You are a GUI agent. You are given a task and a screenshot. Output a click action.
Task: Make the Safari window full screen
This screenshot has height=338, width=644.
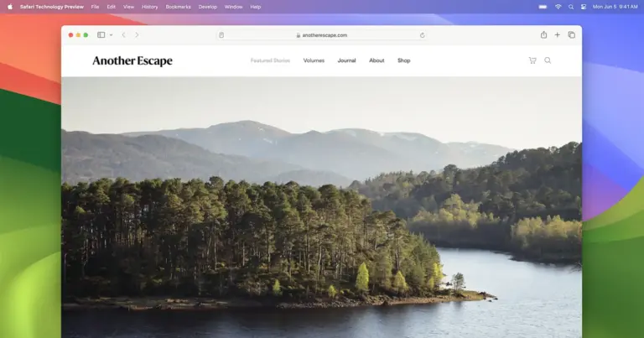86,35
